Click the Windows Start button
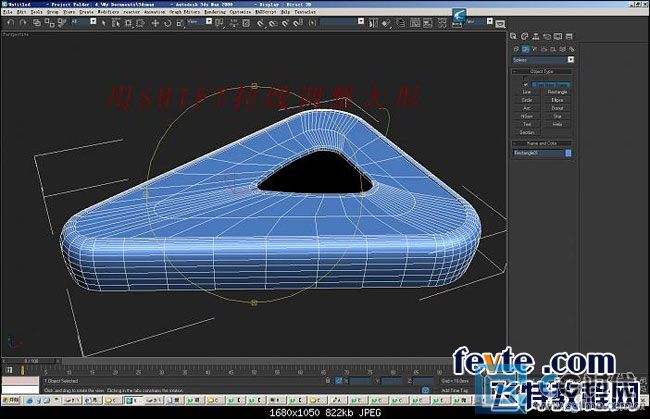 pyautogui.click(x=11, y=400)
